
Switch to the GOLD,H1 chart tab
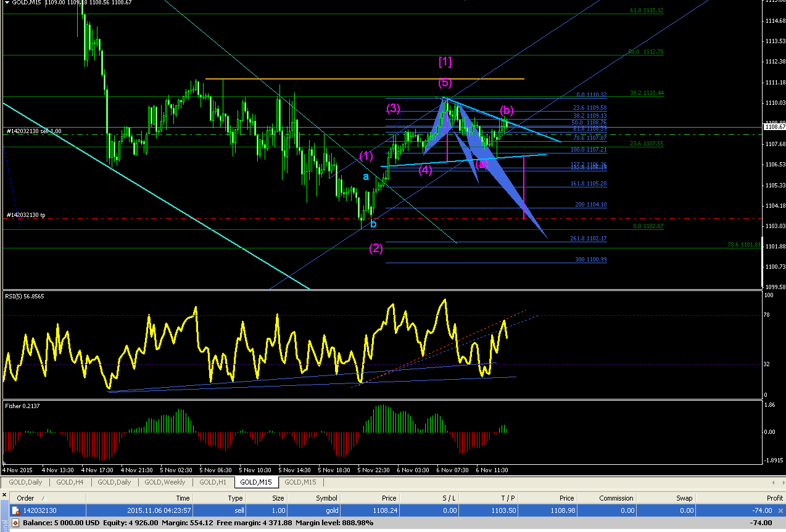click(213, 482)
